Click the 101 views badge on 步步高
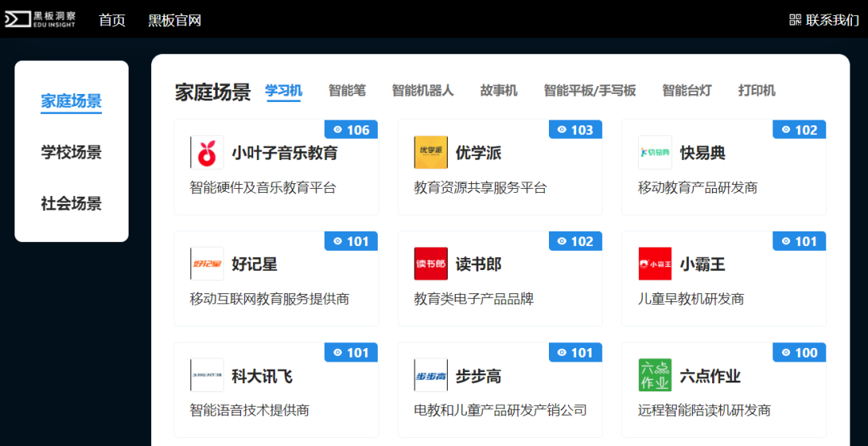Viewport: 868px width, 446px height. (575, 353)
